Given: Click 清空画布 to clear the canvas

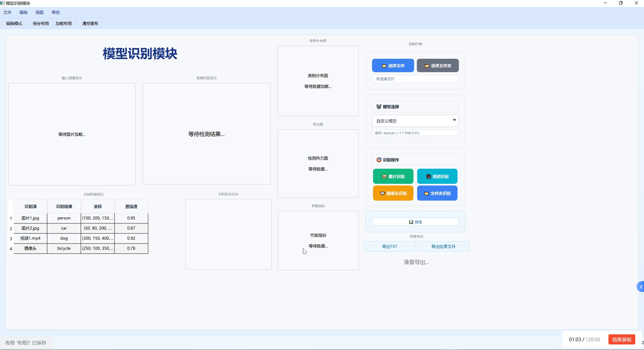Looking at the screenshot, I should pos(90,23).
